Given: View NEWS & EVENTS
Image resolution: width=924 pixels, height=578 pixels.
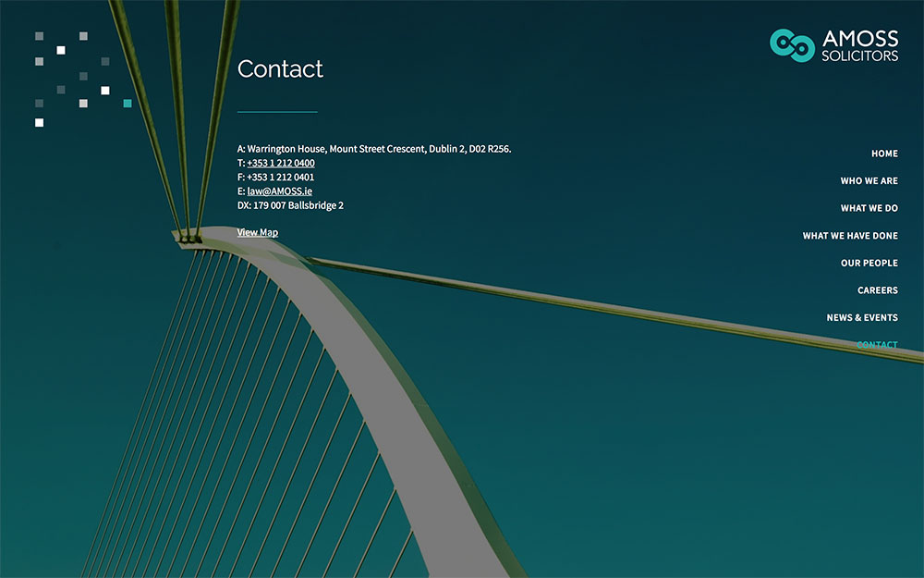Looking at the screenshot, I should pos(862,317).
